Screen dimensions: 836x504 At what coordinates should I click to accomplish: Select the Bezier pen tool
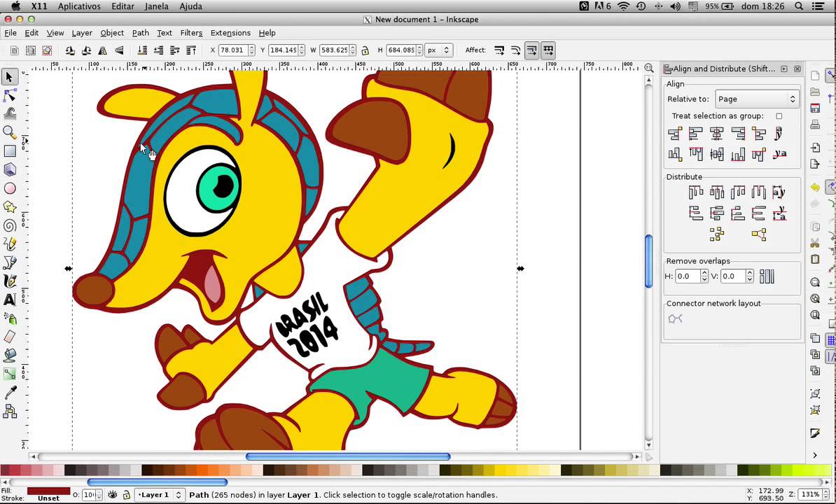10,262
